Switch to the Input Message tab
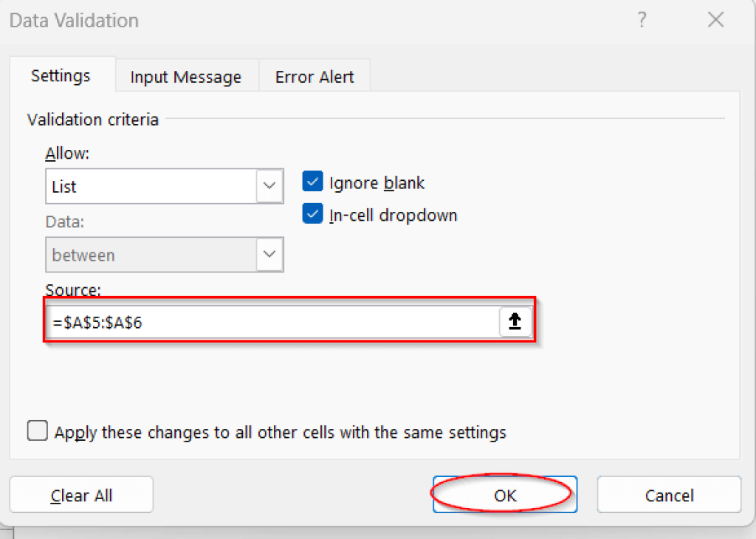 pos(185,76)
